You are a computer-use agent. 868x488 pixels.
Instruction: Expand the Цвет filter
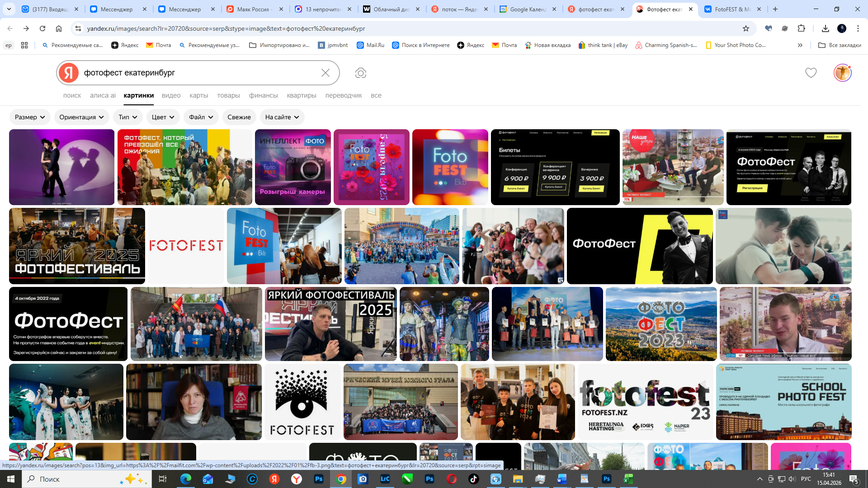point(163,117)
